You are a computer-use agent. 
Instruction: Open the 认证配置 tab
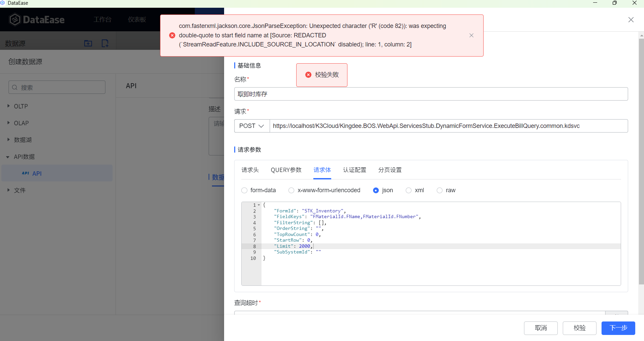point(354,170)
